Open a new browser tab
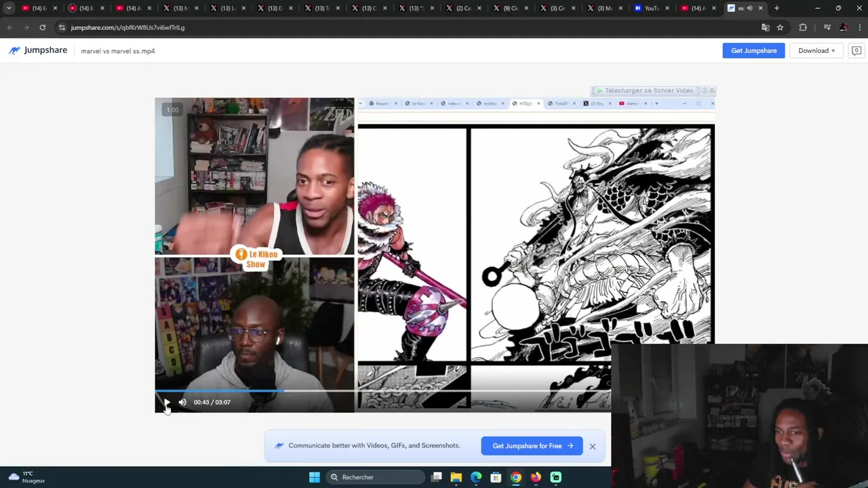 776,8
